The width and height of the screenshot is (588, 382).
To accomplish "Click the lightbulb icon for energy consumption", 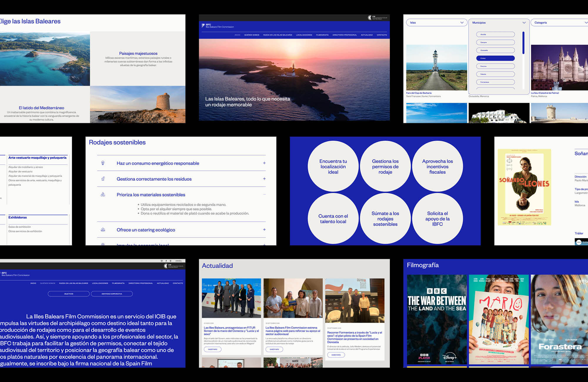I will [x=103, y=163].
